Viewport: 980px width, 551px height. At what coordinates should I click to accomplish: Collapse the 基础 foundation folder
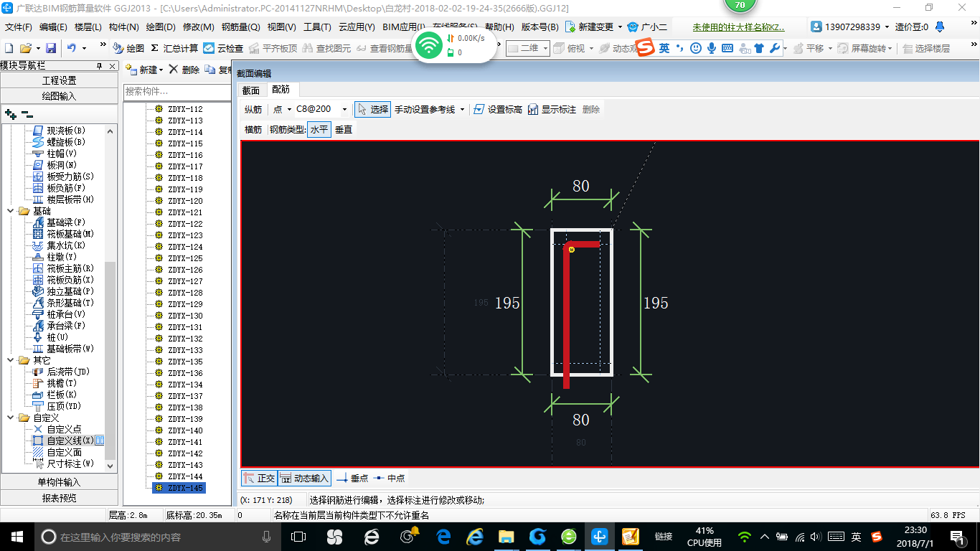pyautogui.click(x=11, y=211)
